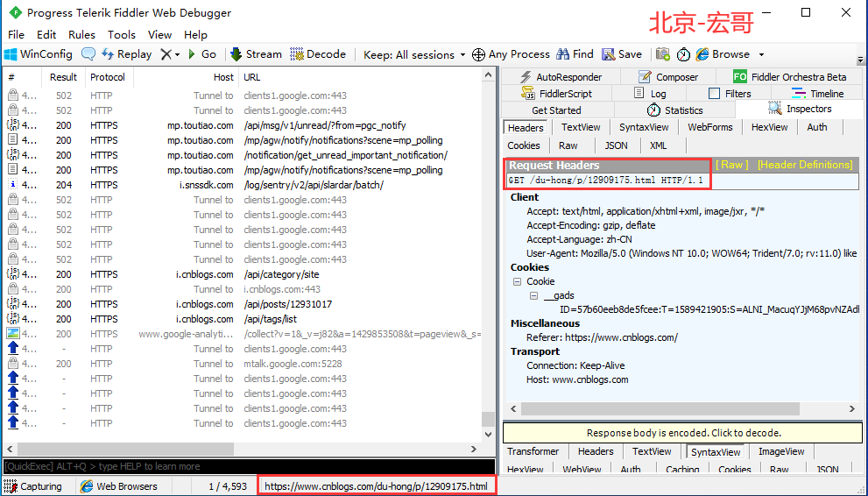Toggle Stream mode in toolbar
The image size is (868, 496).
pyautogui.click(x=256, y=54)
